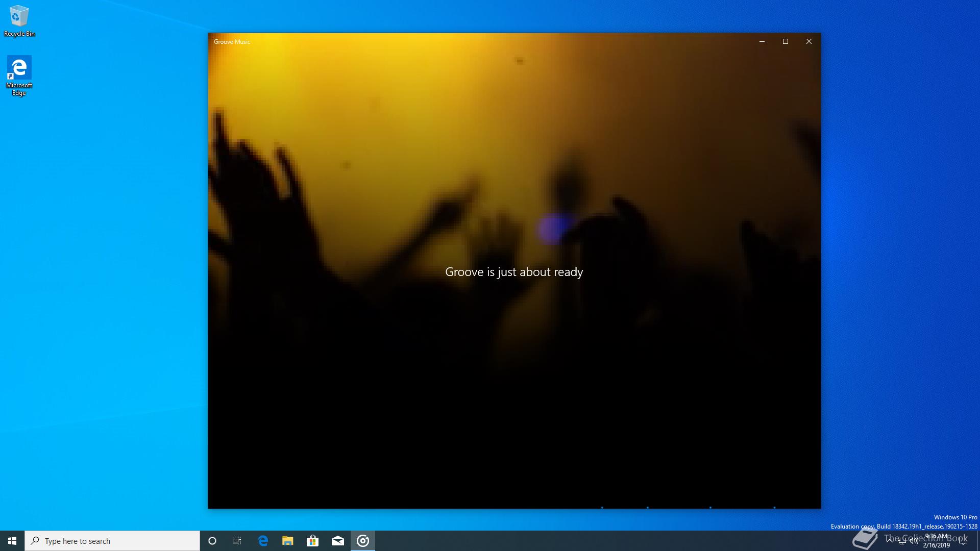Open the taskbar clock showing 2/16/2019
Image resolution: width=980 pixels, height=551 pixels.
point(937,541)
